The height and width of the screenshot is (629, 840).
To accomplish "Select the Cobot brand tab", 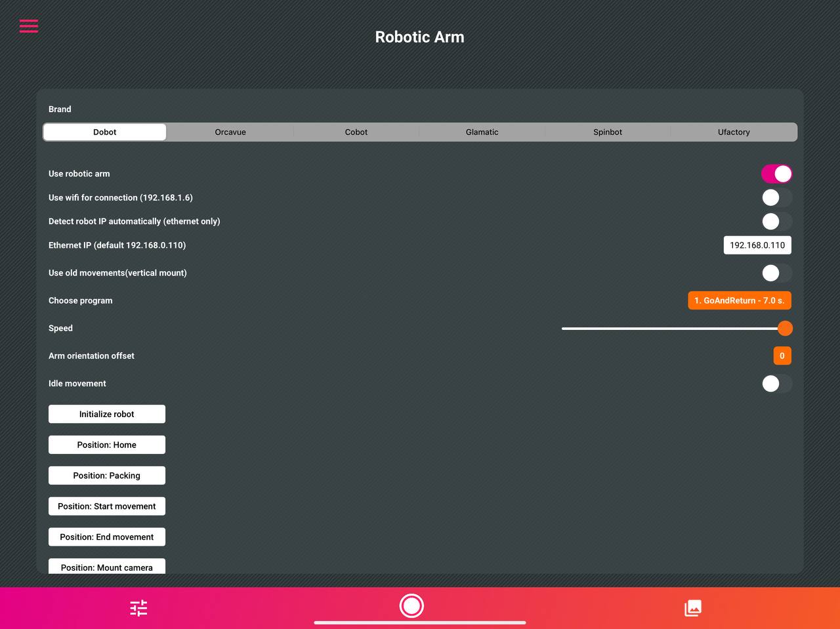I will tap(356, 132).
